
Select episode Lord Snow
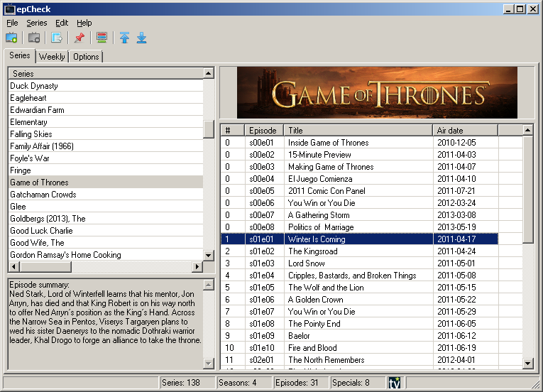coord(359,263)
